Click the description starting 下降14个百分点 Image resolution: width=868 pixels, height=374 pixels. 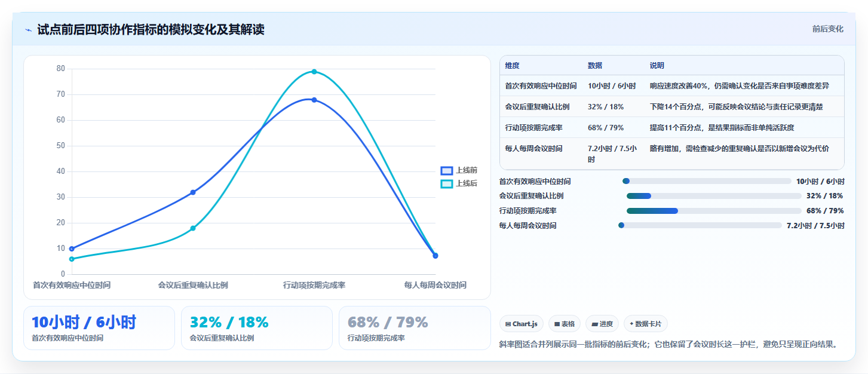(x=737, y=107)
